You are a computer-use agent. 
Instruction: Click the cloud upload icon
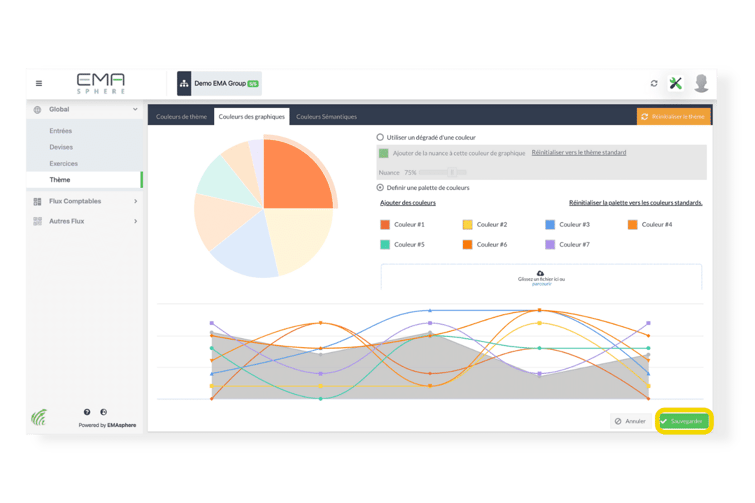point(540,273)
